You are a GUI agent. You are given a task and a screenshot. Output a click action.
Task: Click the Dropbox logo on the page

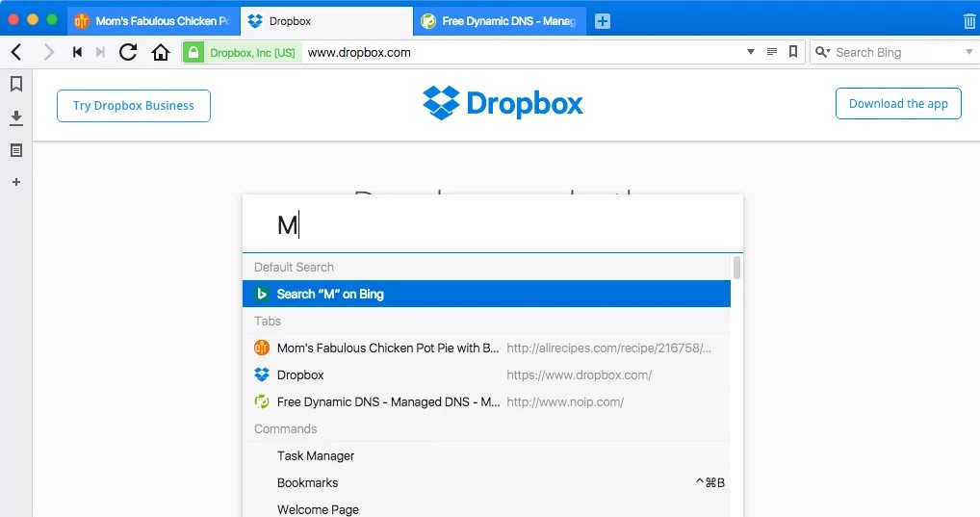pyautogui.click(x=503, y=103)
